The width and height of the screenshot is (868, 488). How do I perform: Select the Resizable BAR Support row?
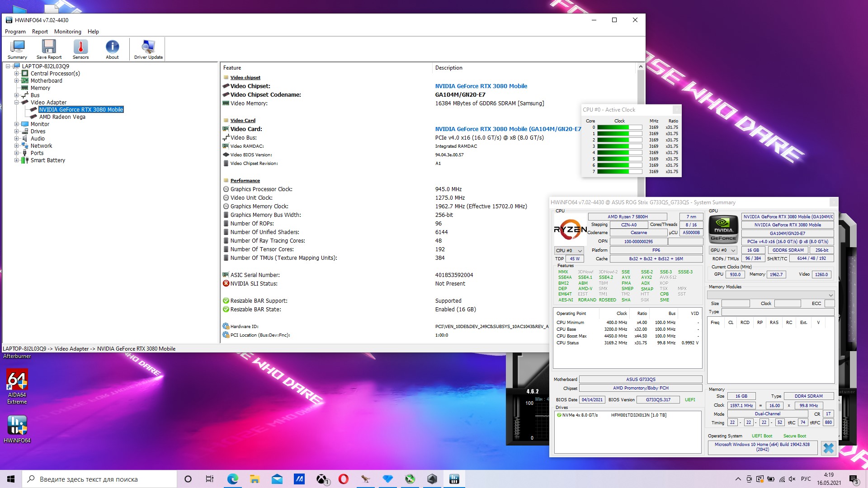point(386,301)
